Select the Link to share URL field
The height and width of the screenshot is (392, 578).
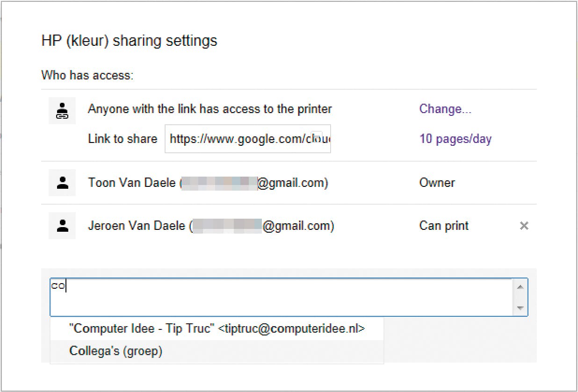click(247, 139)
